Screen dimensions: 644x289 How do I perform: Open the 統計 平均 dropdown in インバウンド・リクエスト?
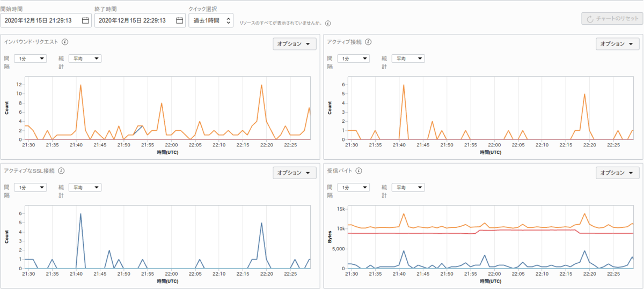tap(85, 58)
